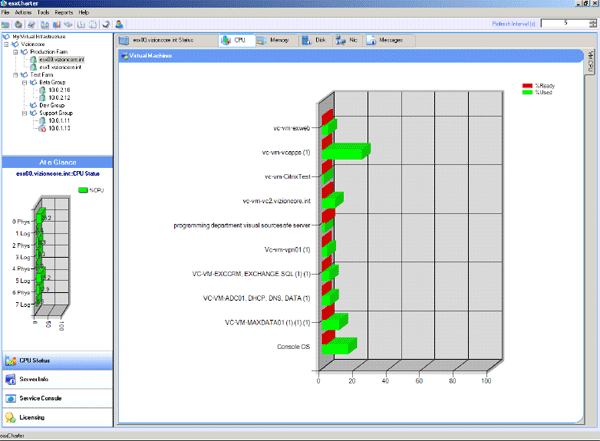Viewport: 600px width, 441px height.
Task: Click the Refresh Interval input field
Action: pyautogui.click(x=566, y=22)
